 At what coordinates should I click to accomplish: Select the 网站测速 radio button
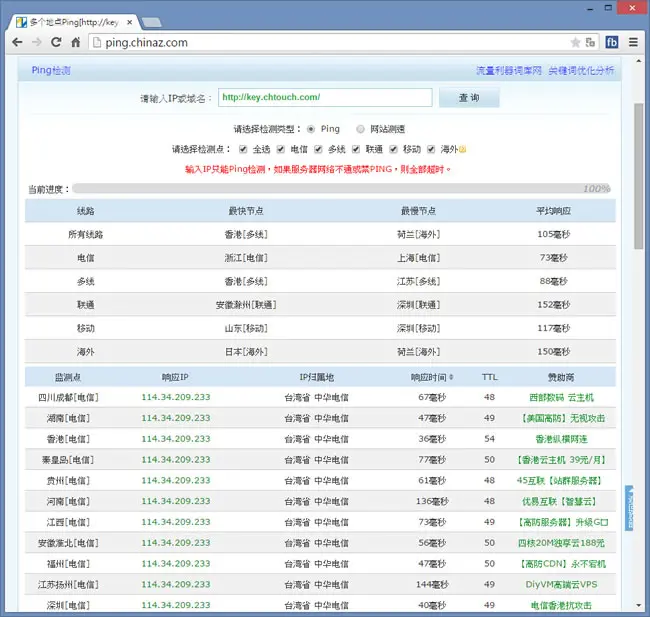click(x=360, y=129)
